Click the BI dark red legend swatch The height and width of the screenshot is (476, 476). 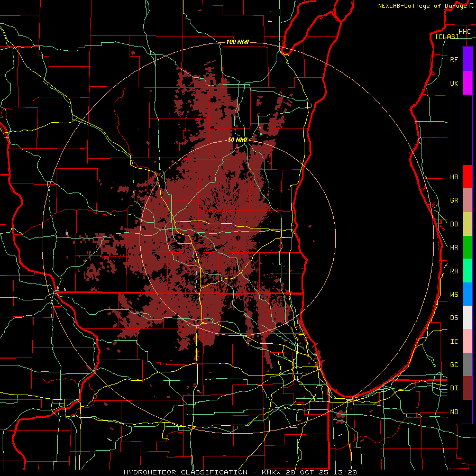pyautogui.click(x=467, y=388)
